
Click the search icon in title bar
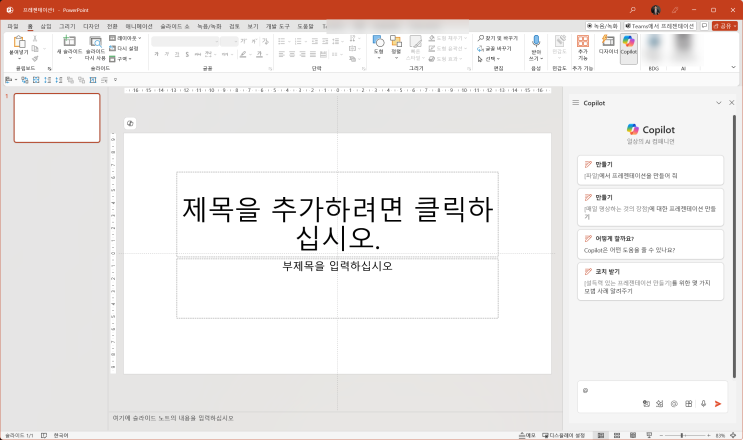pos(633,9)
